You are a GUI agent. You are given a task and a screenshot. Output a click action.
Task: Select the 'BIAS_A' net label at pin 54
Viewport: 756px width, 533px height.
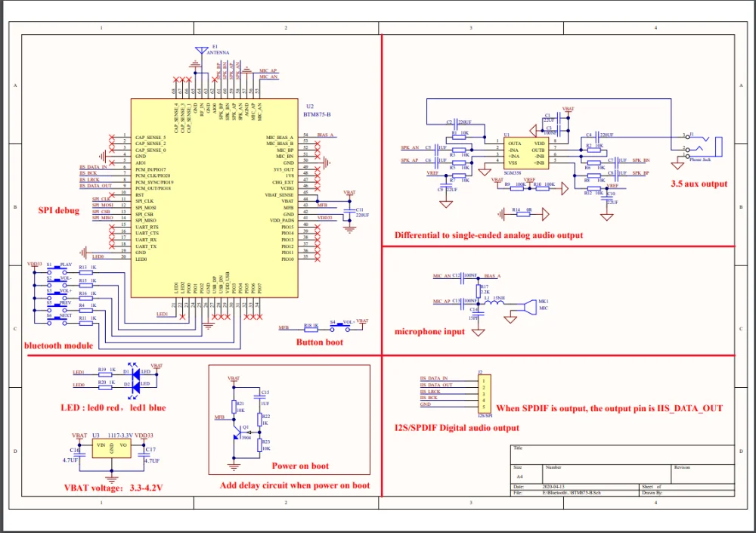click(325, 135)
